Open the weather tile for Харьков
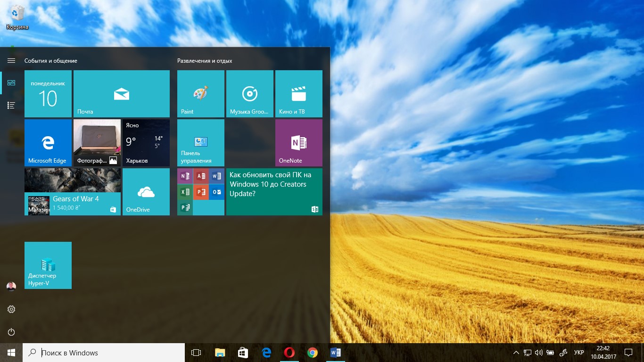Image resolution: width=644 pixels, height=362 pixels. click(146, 143)
